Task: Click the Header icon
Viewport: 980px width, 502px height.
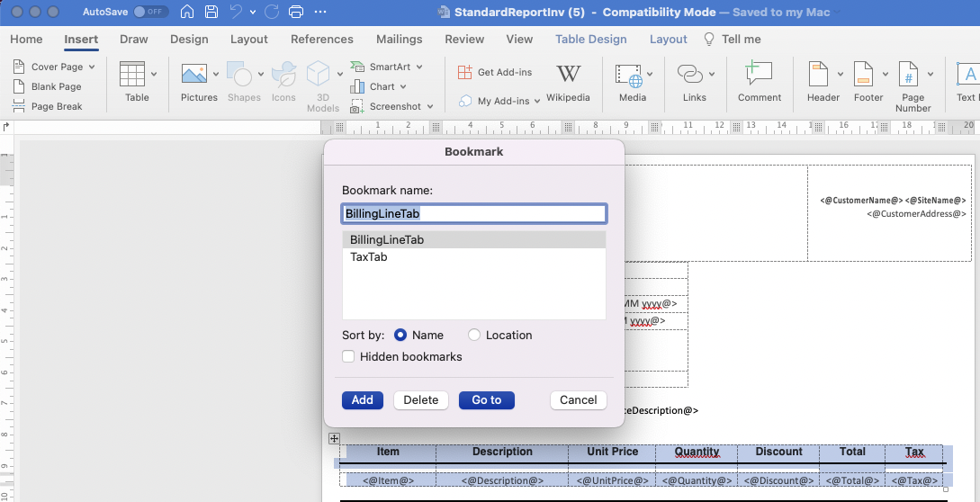Action: tap(818, 74)
